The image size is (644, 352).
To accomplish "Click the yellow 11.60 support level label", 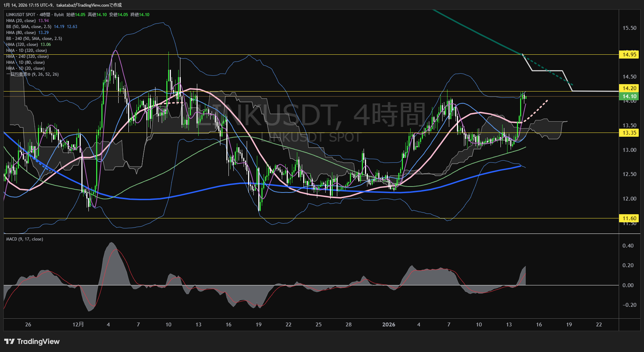I will click(629, 218).
